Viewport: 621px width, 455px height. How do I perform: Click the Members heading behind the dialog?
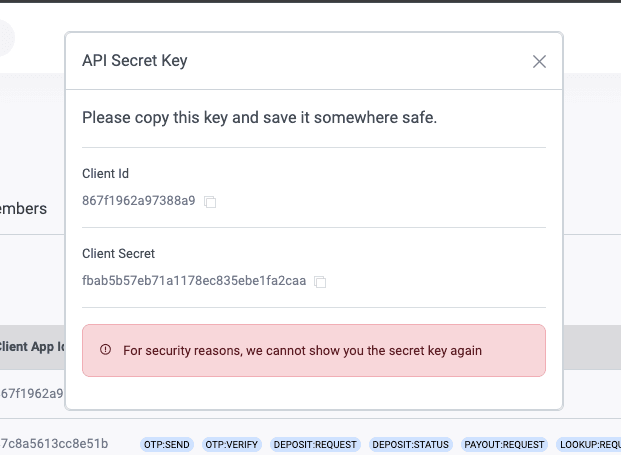click(23, 209)
